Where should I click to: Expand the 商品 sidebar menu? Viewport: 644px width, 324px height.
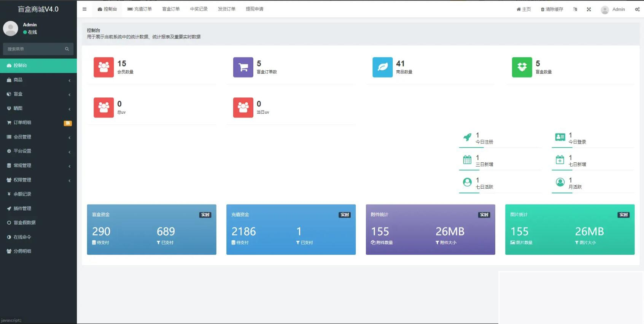click(38, 80)
